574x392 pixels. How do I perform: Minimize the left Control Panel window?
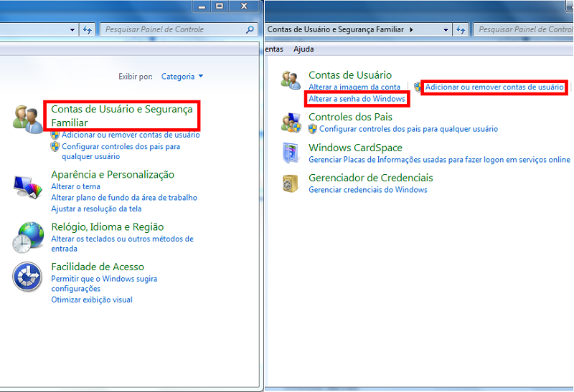point(202,6)
